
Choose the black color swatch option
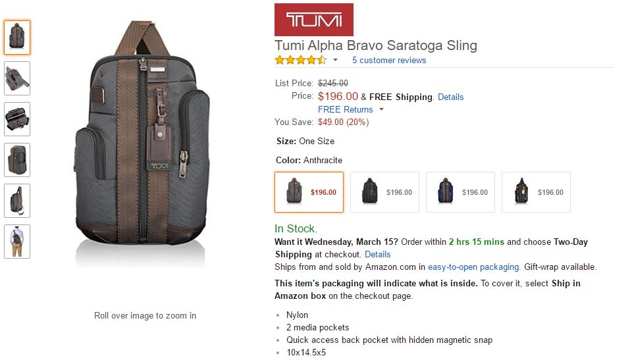pos(384,192)
